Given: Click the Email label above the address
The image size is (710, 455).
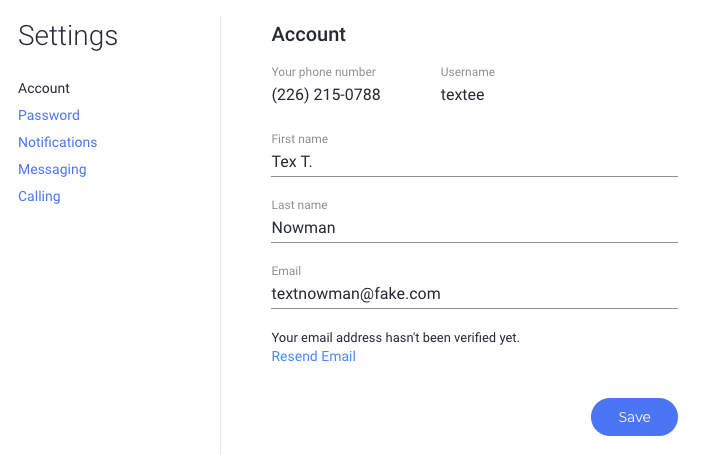Looking at the screenshot, I should click(x=286, y=271).
